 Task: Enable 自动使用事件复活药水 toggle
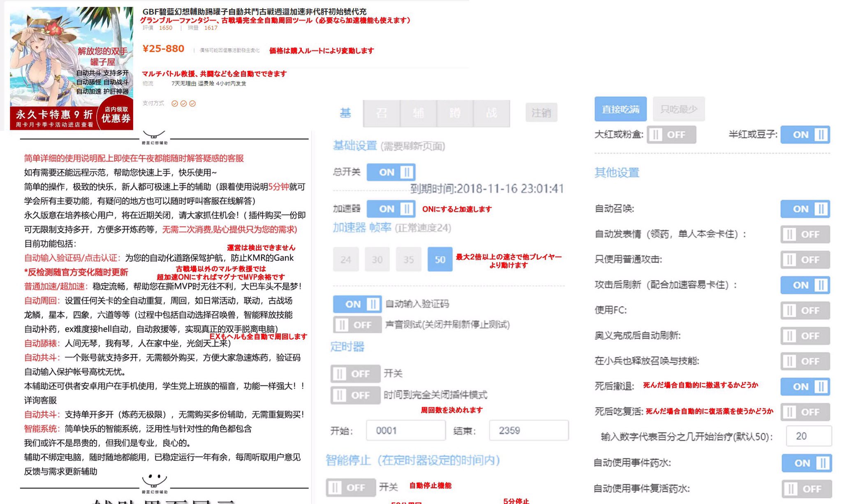[806, 489]
